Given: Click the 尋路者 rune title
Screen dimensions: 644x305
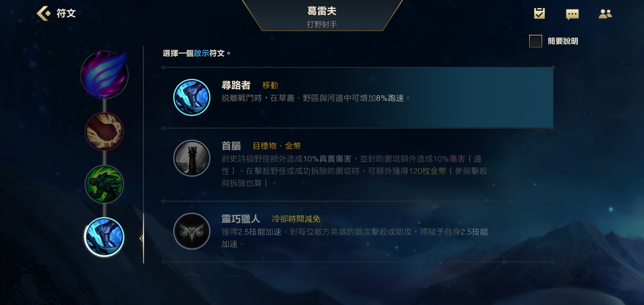Looking at the screenshot, I should [236, 85].
